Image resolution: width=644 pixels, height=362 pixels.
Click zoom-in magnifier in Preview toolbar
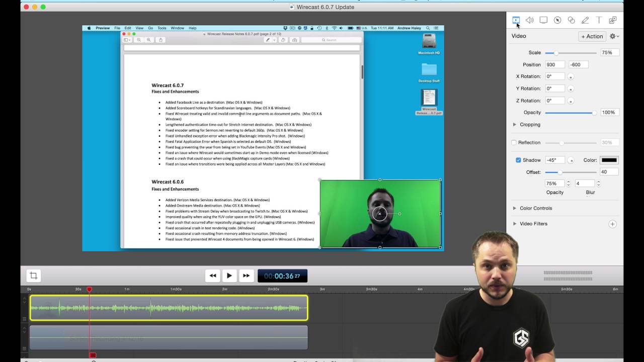coord(148,40)
